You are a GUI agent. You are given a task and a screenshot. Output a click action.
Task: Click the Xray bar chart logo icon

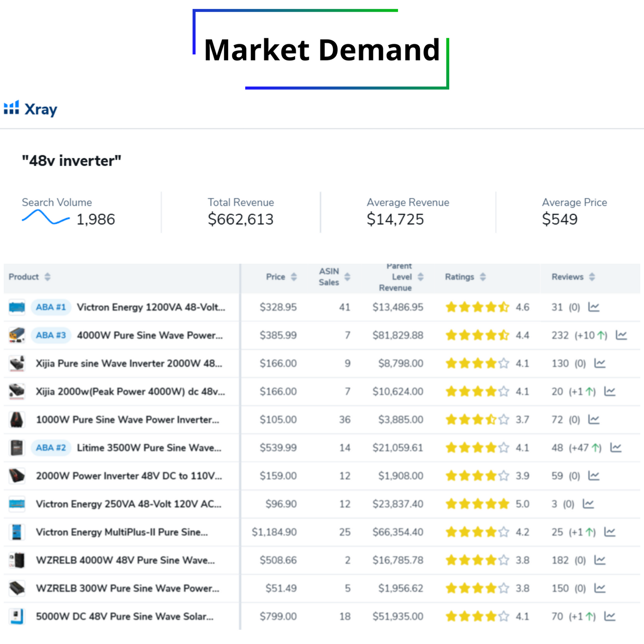pyautogui.click(x=12, y=107)
